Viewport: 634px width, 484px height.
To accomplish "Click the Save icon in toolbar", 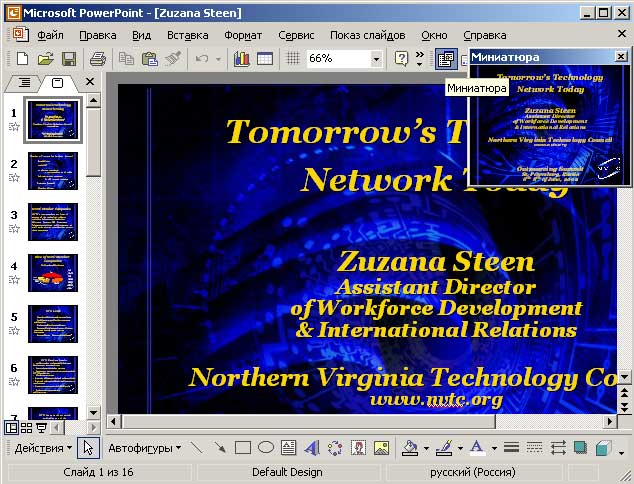I will [x=69, y=59].
